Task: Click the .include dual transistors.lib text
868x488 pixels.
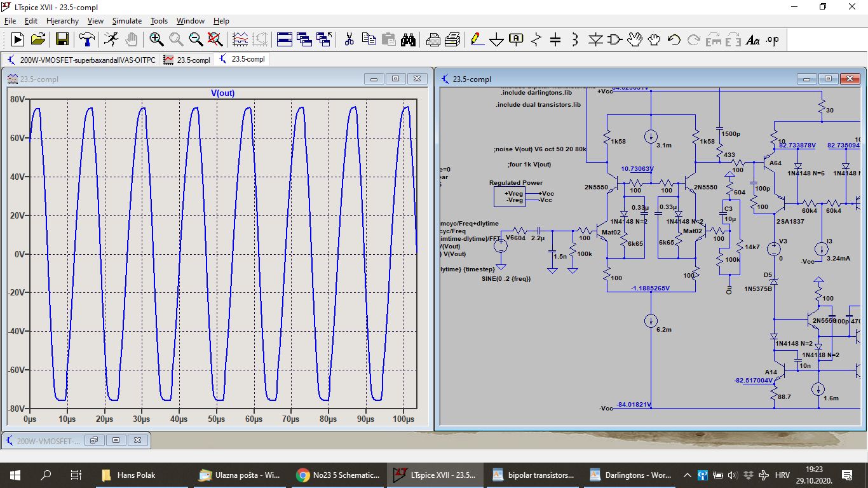Action: point(538,104)
